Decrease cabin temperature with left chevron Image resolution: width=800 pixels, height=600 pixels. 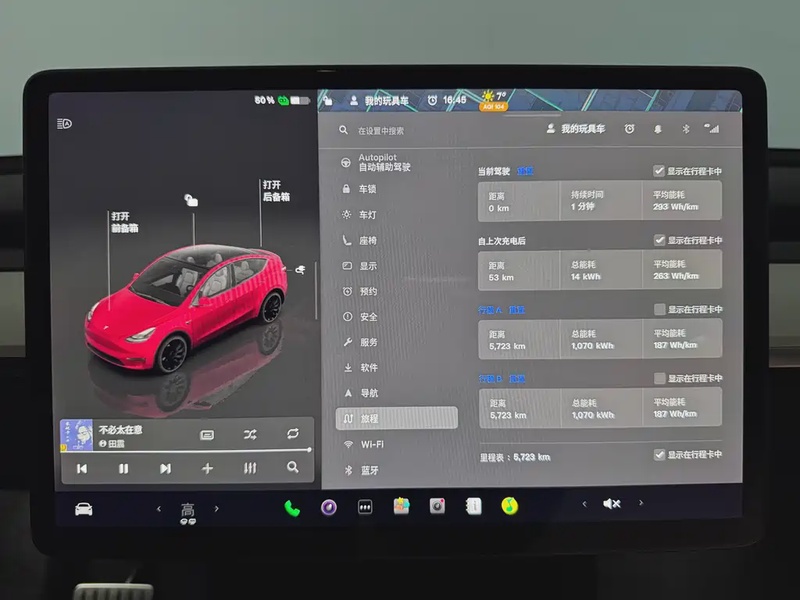click(158, 508)
